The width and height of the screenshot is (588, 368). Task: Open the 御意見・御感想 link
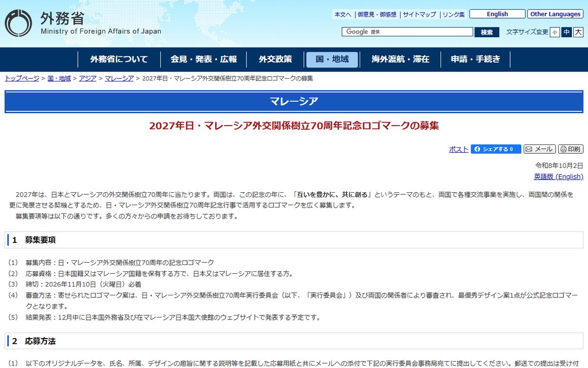[377, 15]
